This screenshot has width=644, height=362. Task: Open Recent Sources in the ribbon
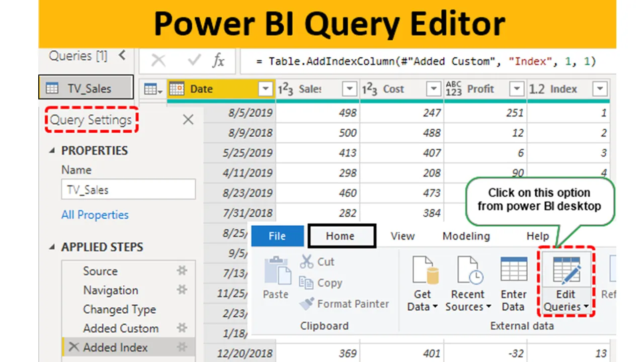[x=468, y=271]
